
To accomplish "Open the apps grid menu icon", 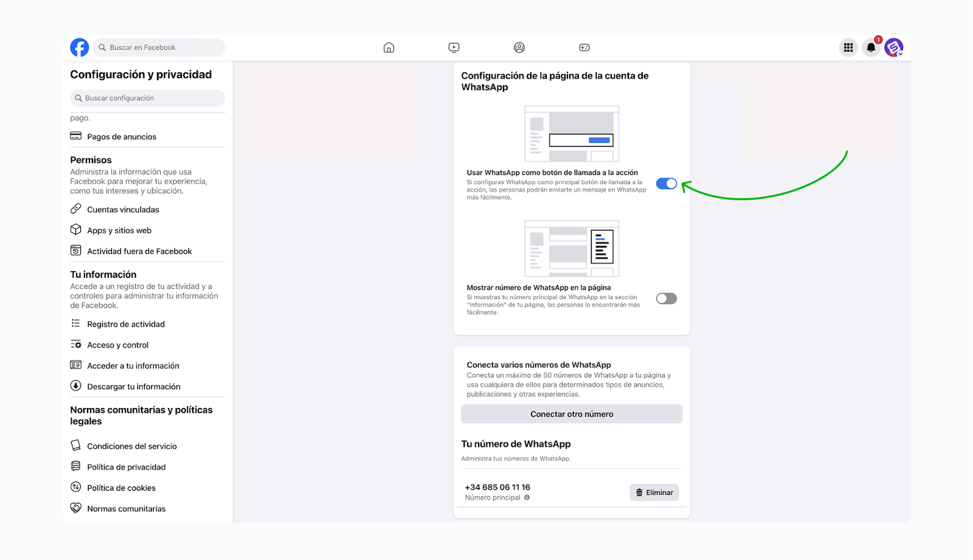I will [848, 47].
